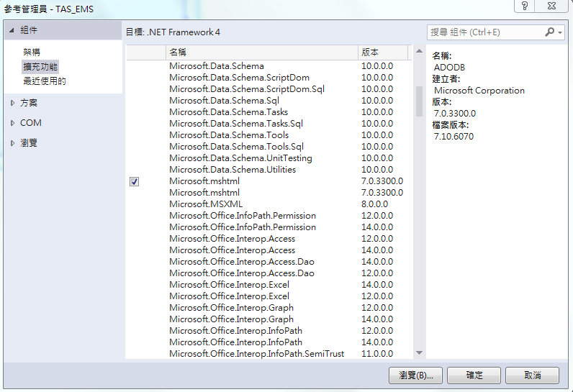This screenshot has width=573, height=392.
Task: Sort by the 版本 column header
Action: pyautogui.click(x=383, y=53)
